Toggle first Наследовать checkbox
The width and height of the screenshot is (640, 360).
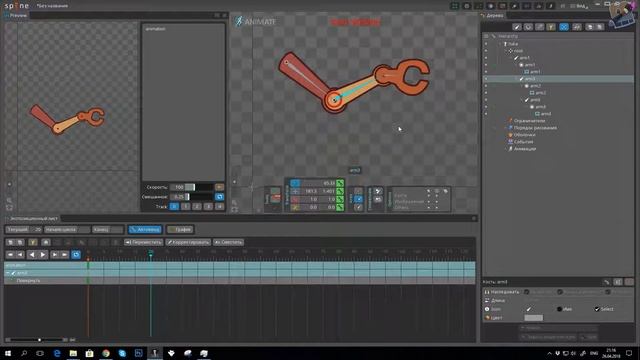pyautogui.click(x=527, y=292)
